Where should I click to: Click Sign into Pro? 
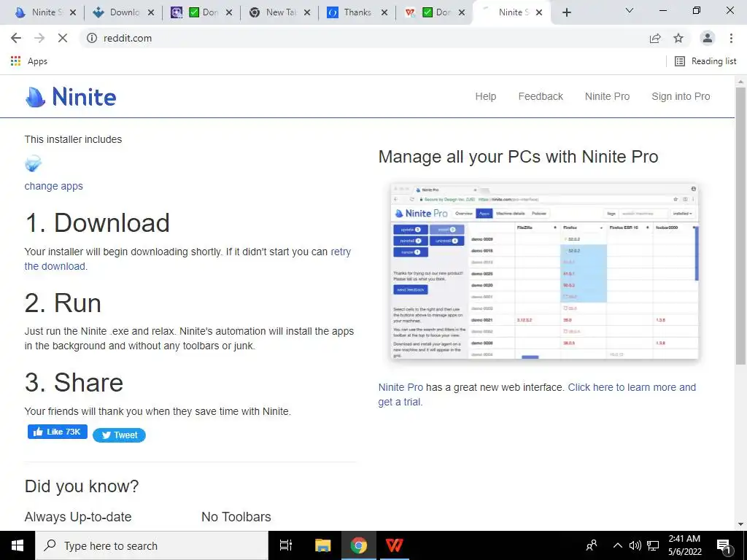[x=681, y=96]
